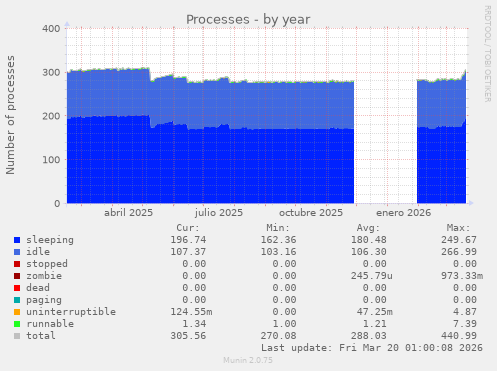
Task: Click idle maximum value 266.99
Action: click(x=459, y=252)
